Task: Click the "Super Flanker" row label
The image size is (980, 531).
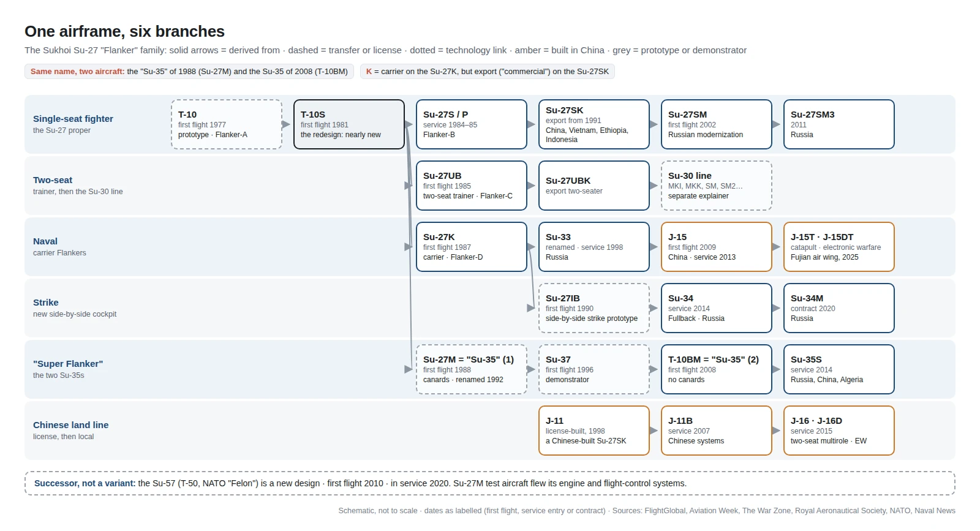Action: [x=68, y=364]
